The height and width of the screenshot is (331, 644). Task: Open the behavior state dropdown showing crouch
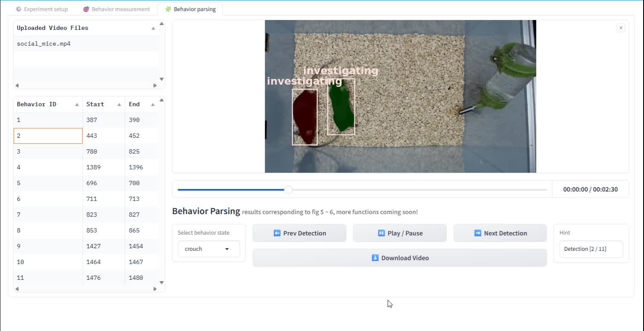209,249
